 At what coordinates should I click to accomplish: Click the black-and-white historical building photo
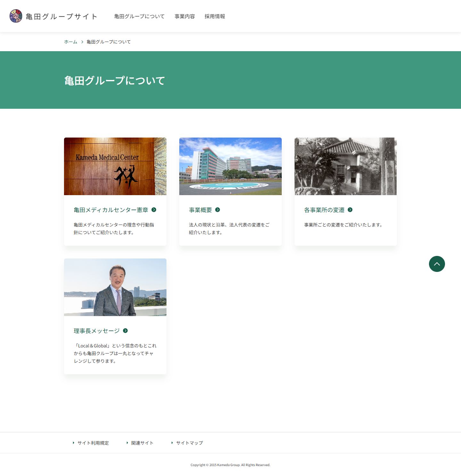tap(346, 166)
